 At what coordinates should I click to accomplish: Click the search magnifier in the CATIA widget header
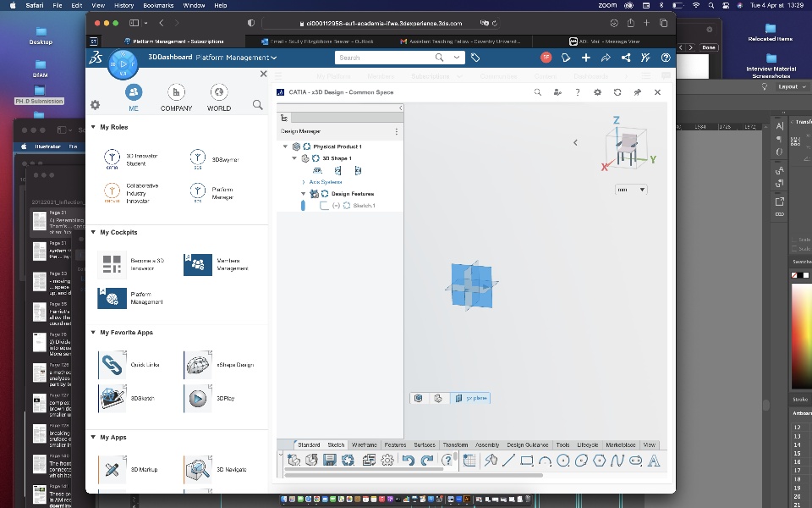pos(538,92)
